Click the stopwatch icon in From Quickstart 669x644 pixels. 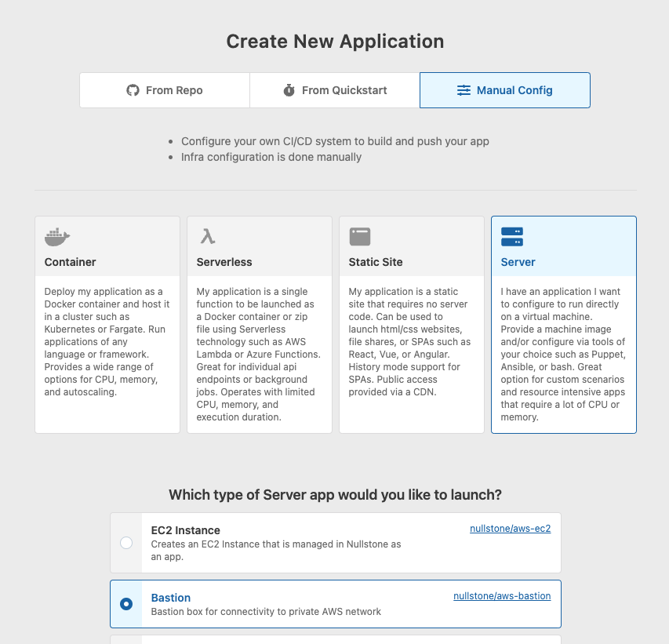(289, 90)
